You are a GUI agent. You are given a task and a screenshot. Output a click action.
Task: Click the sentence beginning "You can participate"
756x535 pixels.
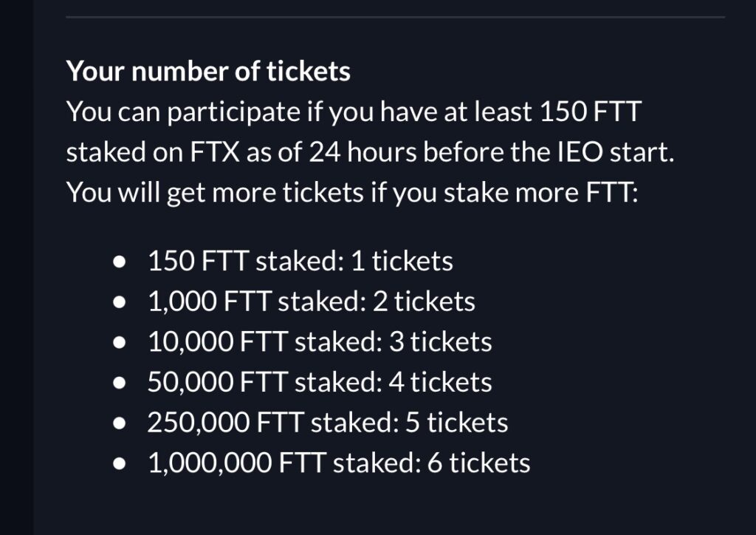click(x=370, y=132)
